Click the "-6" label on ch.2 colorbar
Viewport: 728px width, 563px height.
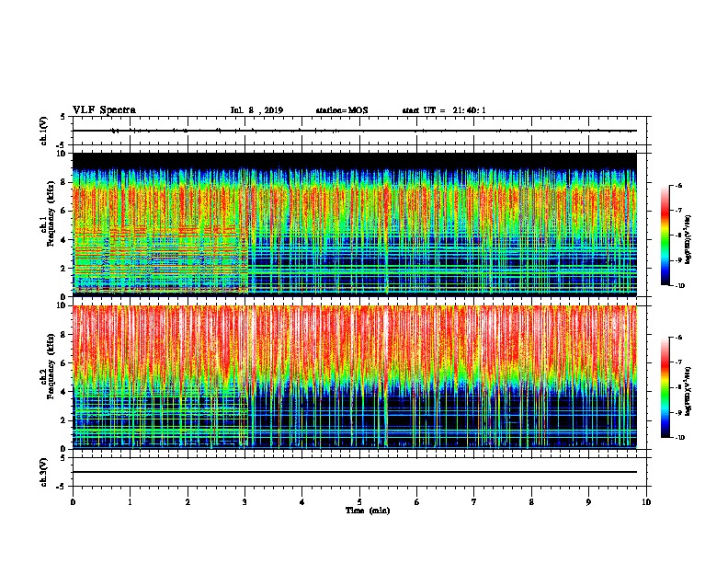[x=678, y=338]
